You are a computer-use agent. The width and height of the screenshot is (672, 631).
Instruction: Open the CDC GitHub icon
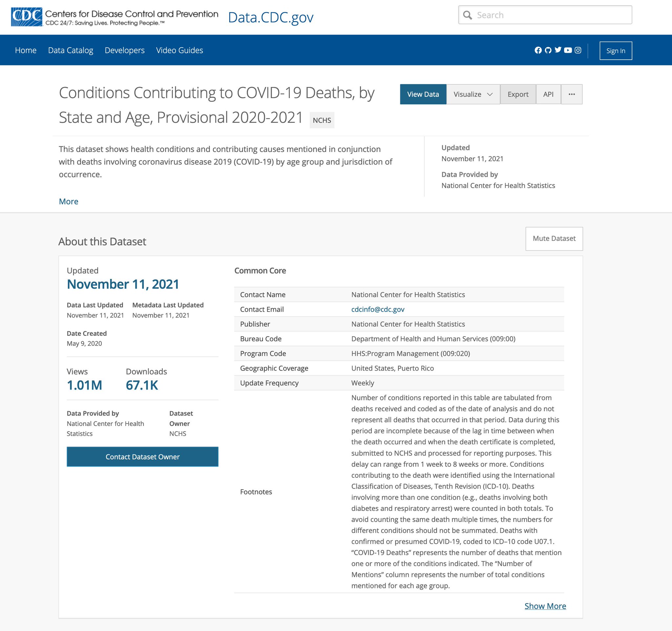[548, 50]
